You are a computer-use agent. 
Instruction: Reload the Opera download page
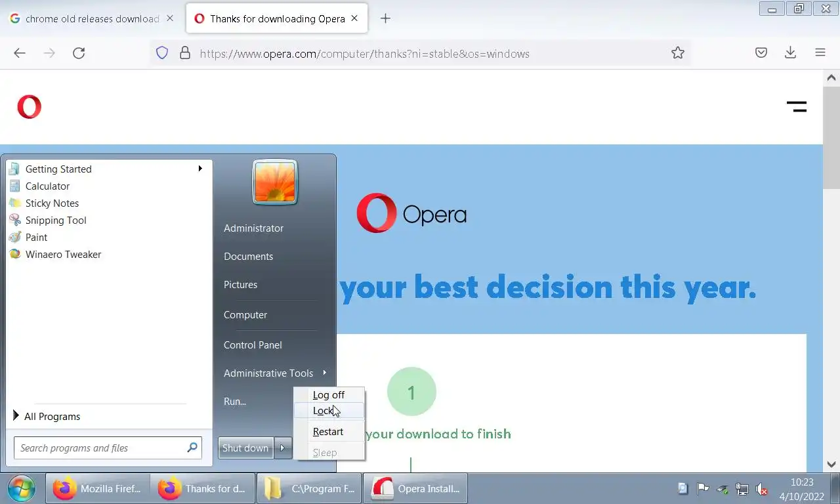(79, 53)
